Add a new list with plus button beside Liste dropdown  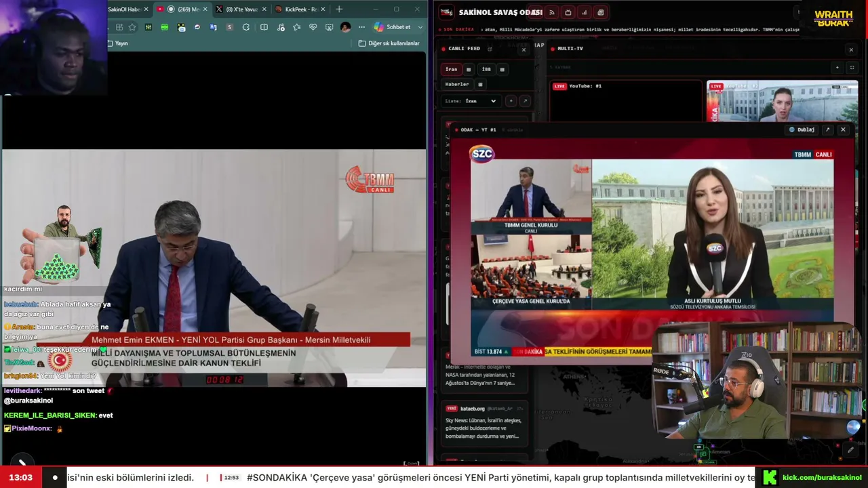pyautogui.click(x=511, y=101)
